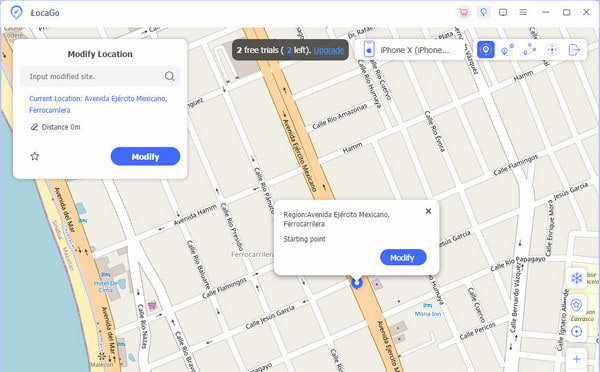Click Mona Inn hotel marker
The width and height of the screenshot is (600, 372).
click(428, 305)
